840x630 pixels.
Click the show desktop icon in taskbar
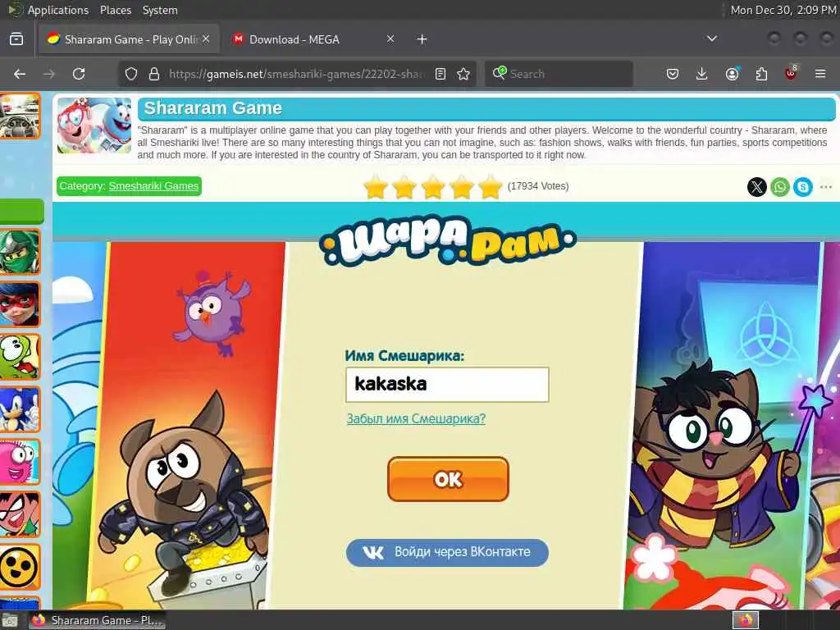pos(10,620)
